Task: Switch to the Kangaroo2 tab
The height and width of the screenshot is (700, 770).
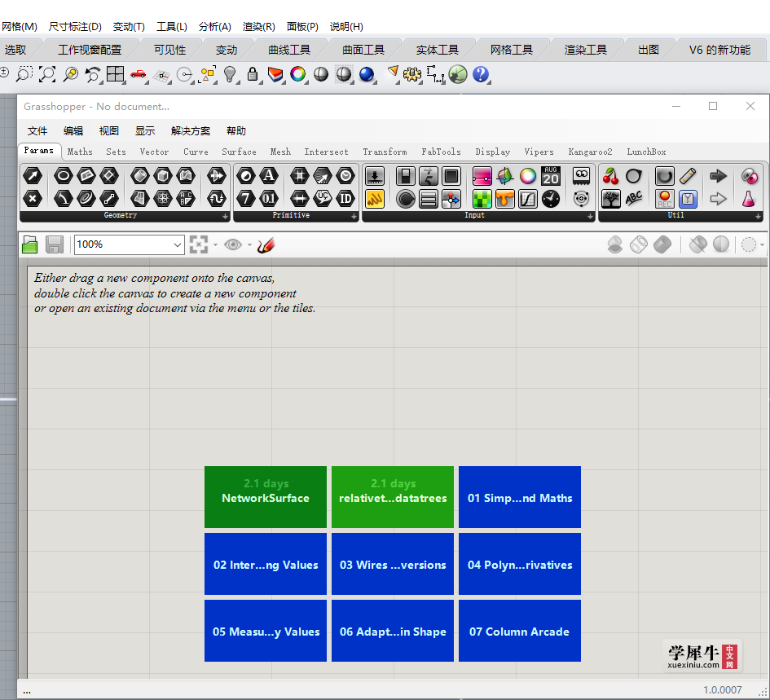Action: [x=590, y=152]
